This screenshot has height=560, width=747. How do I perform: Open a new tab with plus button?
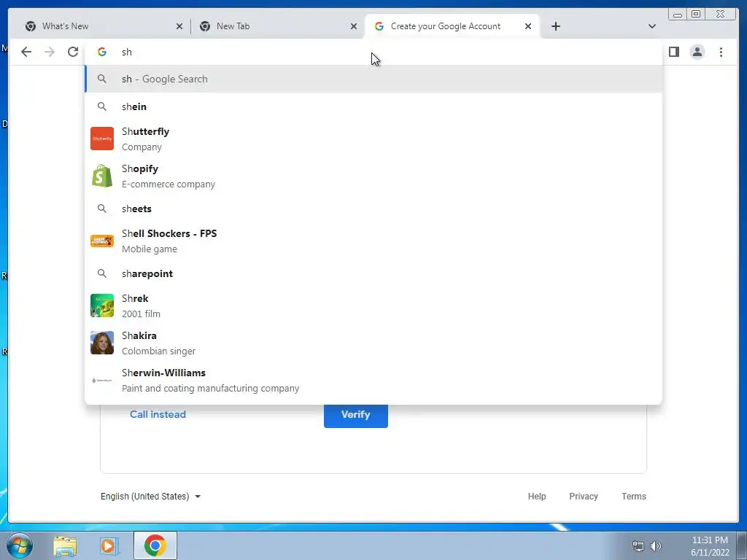pyautogui.click(x=555, y=26)
